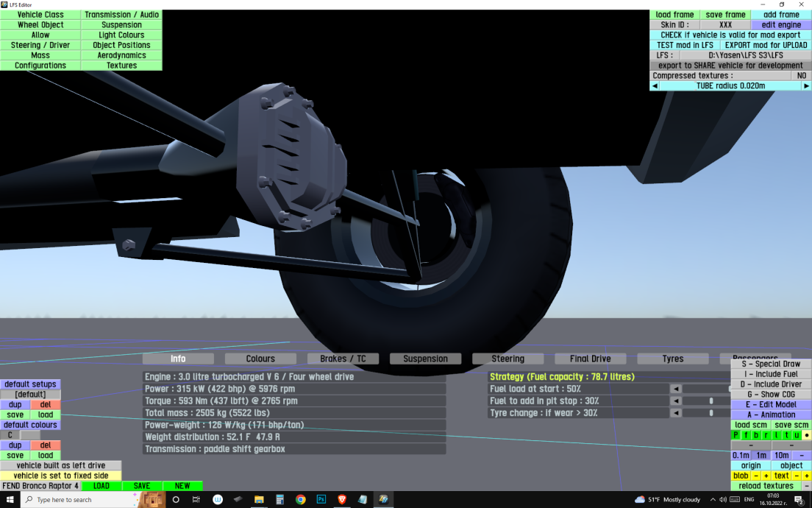Decrease Fuel load at start value

[676, 389]
